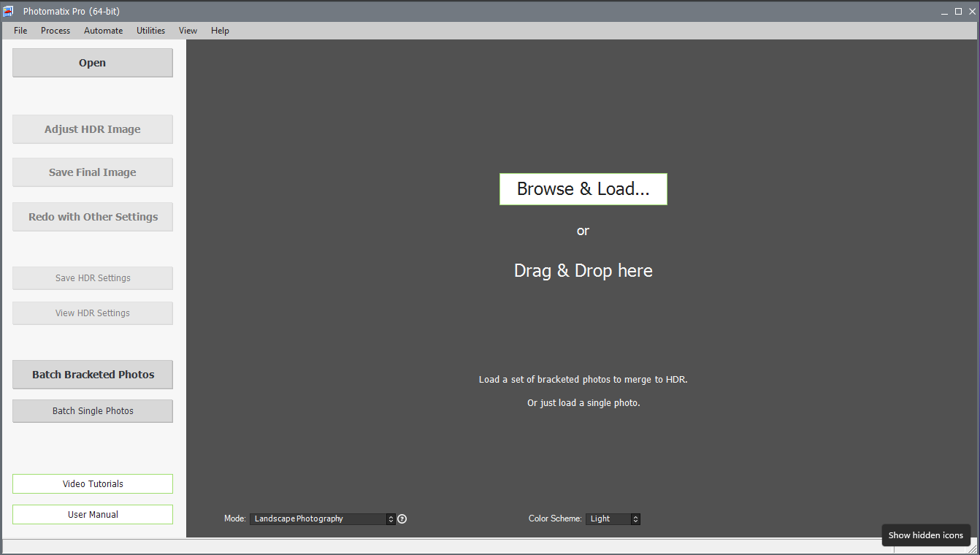Open the Utilities menu
Image resolution: width=980 pixels, height=555 pixels.
pyautogui.click(x=150, y=31)
